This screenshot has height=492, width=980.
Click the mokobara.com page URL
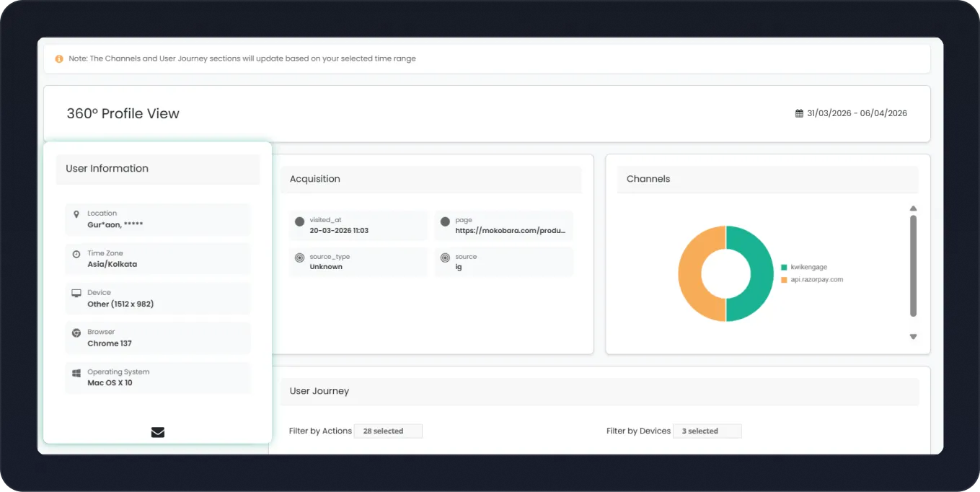tap(511, 231)
